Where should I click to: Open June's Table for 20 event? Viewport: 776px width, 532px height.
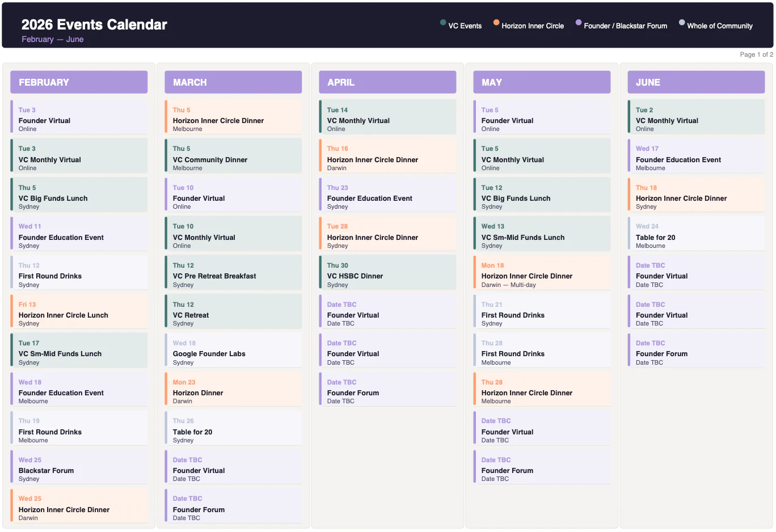click(x=696, y=236)
